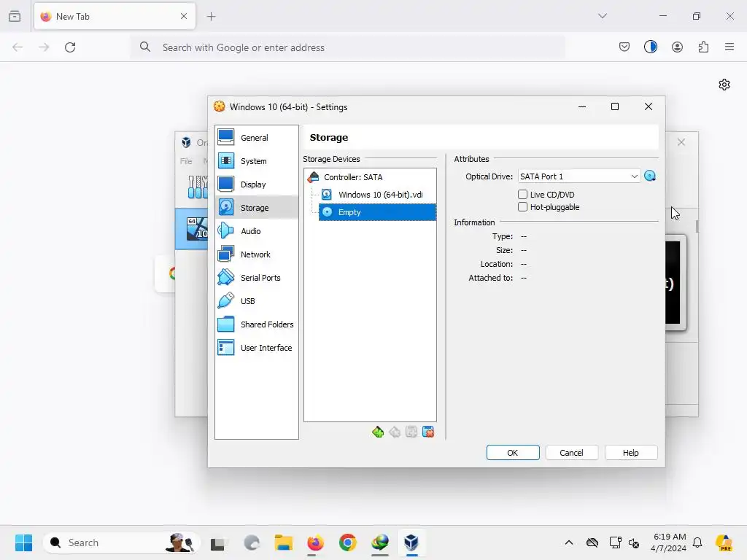This screenshot has height=560, width=747.
Task: Click the remove attachment icon below storage tree
Action: point(428,432)
